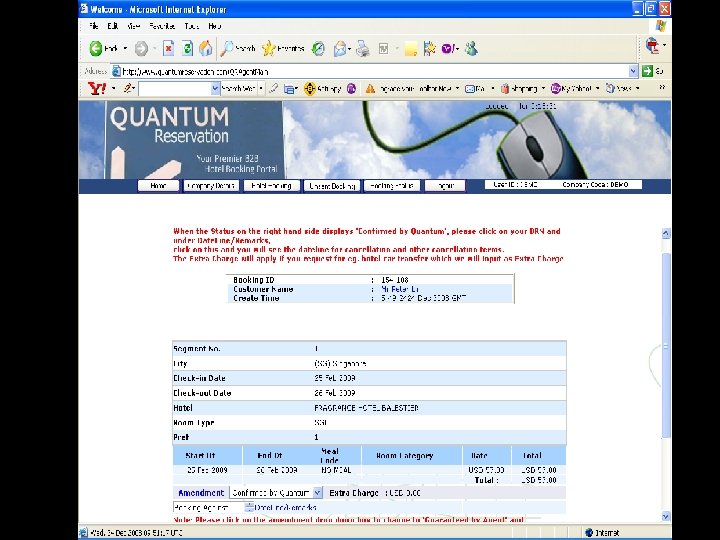The height and width of the screenshot is (540, 720).
Task: Click the customer name link Mr Peter
Action: pyautogui.click(x=400, y=289)
